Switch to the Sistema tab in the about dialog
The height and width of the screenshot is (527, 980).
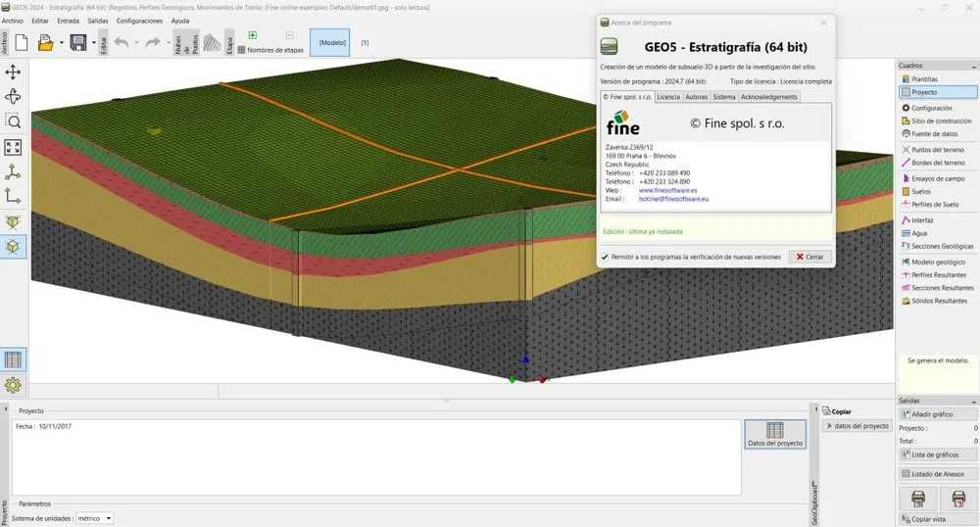click(724, 97)
